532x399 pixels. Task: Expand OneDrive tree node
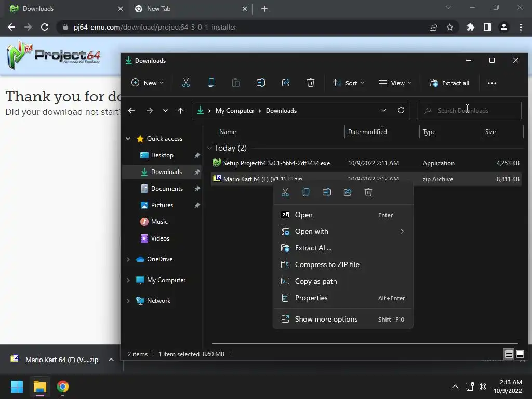pyautogui.click(x=128, y=259)
